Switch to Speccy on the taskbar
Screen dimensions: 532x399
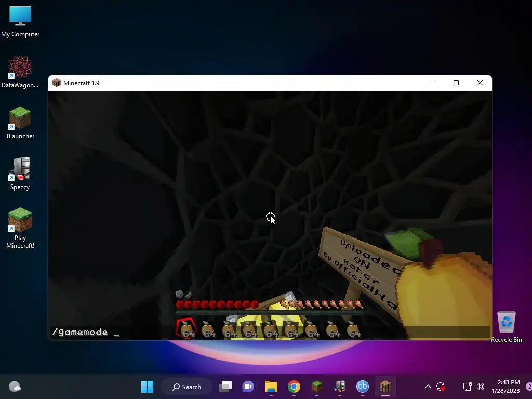tap(340, 387)
